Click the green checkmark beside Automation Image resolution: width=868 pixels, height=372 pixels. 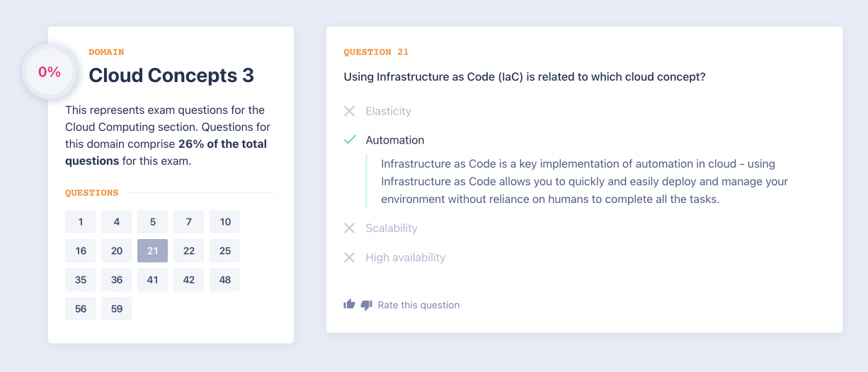tap(349, 140)
